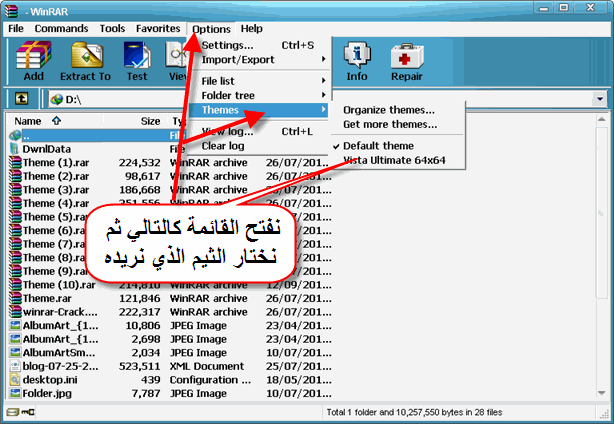The image size is (614, 424).
Task: Select the Folder.jpg file name
Action: pyautogui.click(x=47, y=393)
